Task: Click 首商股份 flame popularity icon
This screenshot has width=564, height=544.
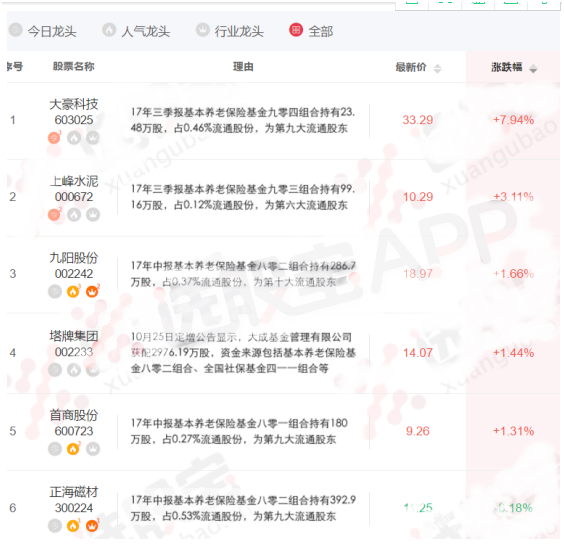Action: [73, 449]
